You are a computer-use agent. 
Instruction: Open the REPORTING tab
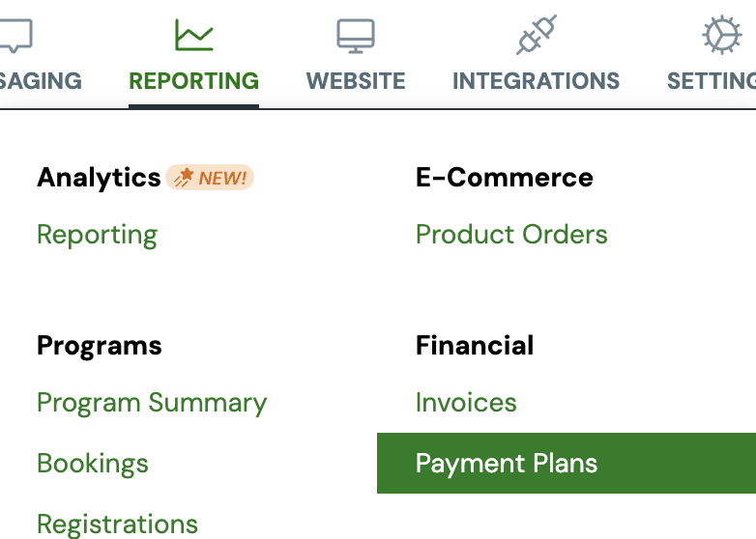pyautogui.click(x=193, y=80)
